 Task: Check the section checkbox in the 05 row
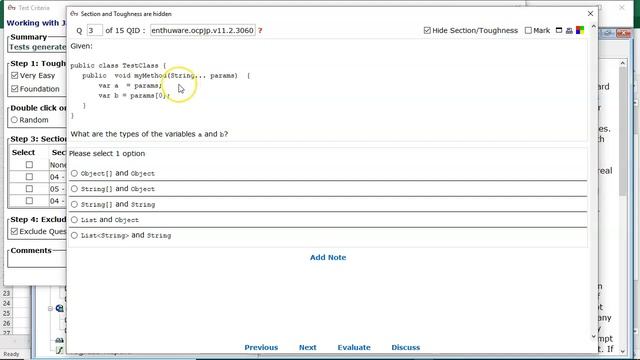[29, 189]
